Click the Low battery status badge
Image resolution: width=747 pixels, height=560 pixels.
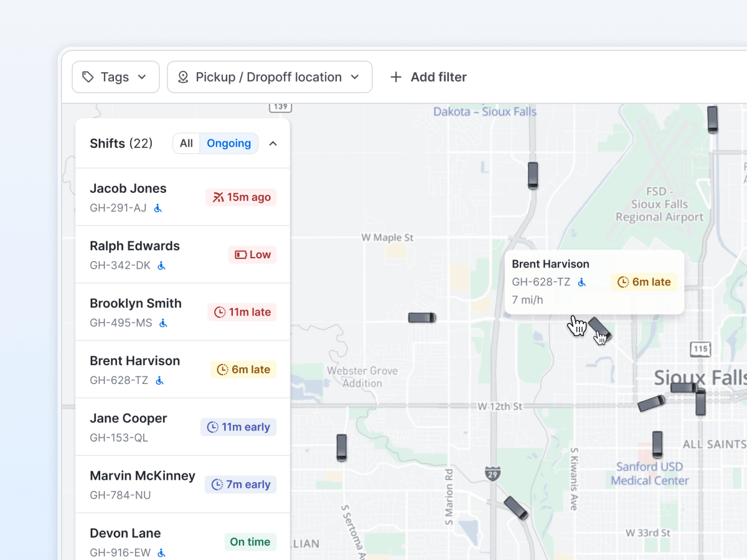(x=252, y=254)
